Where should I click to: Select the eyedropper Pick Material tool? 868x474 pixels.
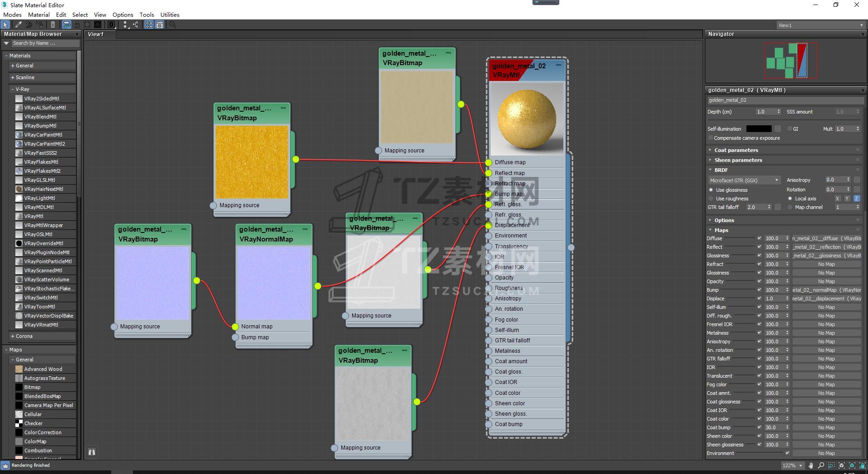18,25
